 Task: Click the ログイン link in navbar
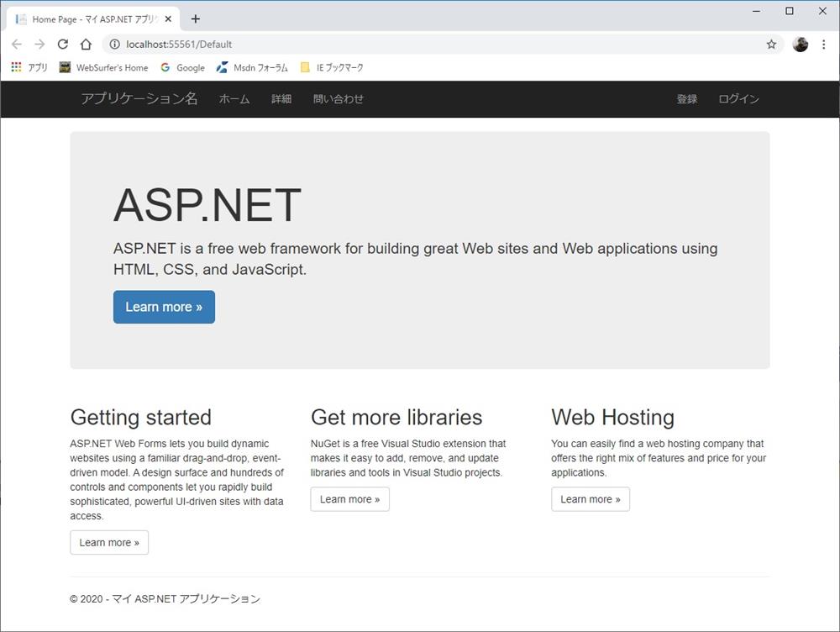click(x=738, y=99)
